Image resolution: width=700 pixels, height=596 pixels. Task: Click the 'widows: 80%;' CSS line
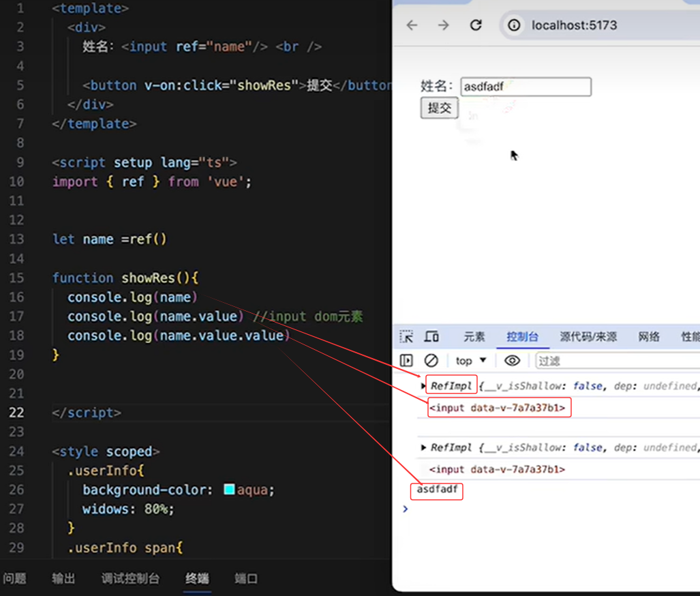point(127,509)
